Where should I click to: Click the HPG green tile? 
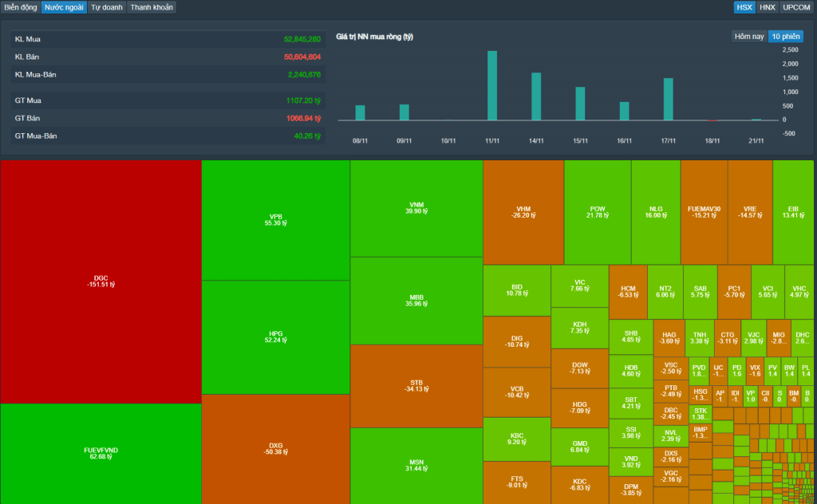click(x=275, y=337)
